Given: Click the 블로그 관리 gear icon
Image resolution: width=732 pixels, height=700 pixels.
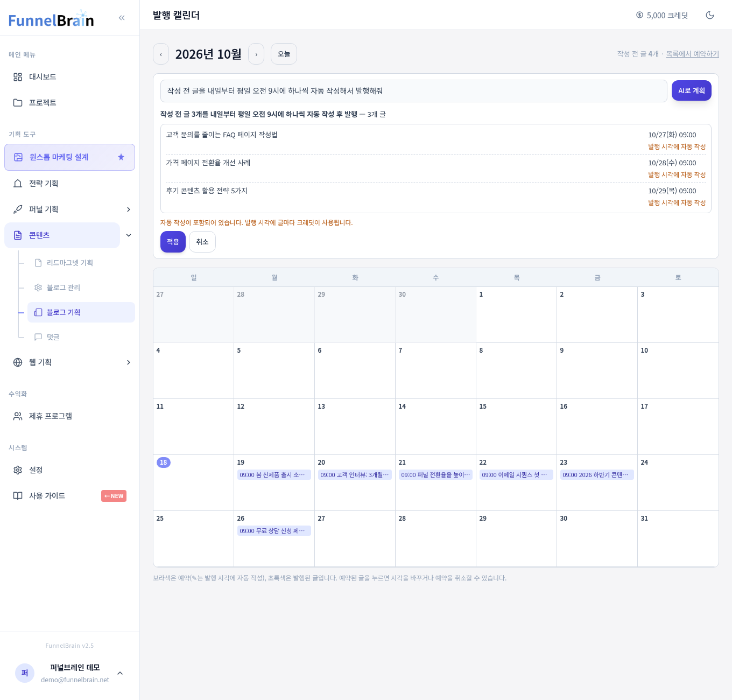Looking at the screenshot, I should [38, 288].
